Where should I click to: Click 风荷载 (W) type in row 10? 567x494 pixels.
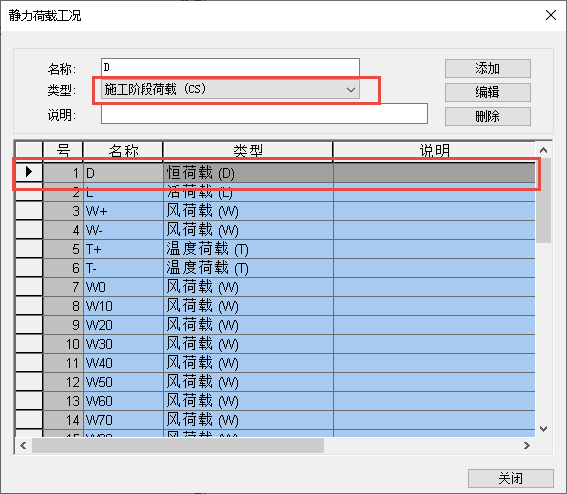pos(248,344)
